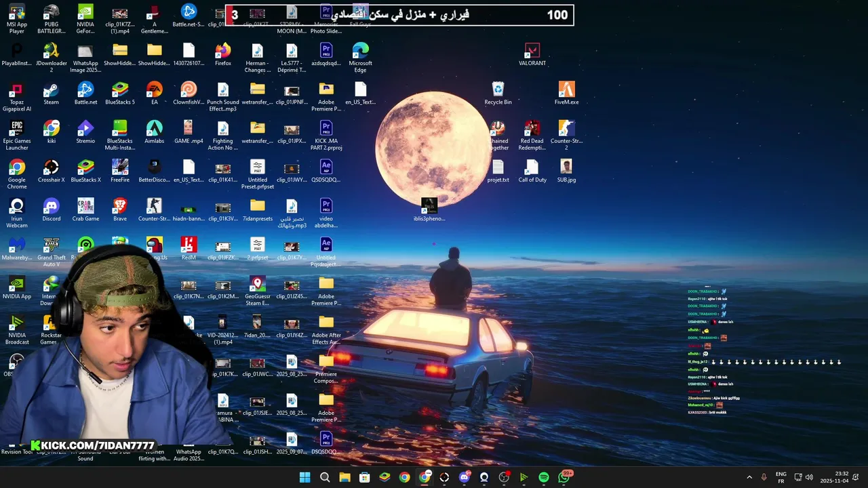Open NVIDIA GeForce desktop shortcut
868x488 pixels.
point(85,19)
